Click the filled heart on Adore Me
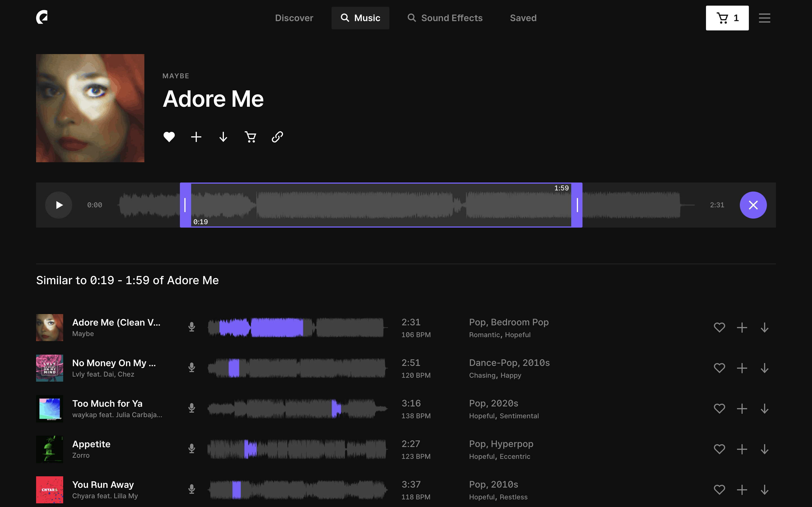Viewport: 812px width, 507px height. click(169, 137)
